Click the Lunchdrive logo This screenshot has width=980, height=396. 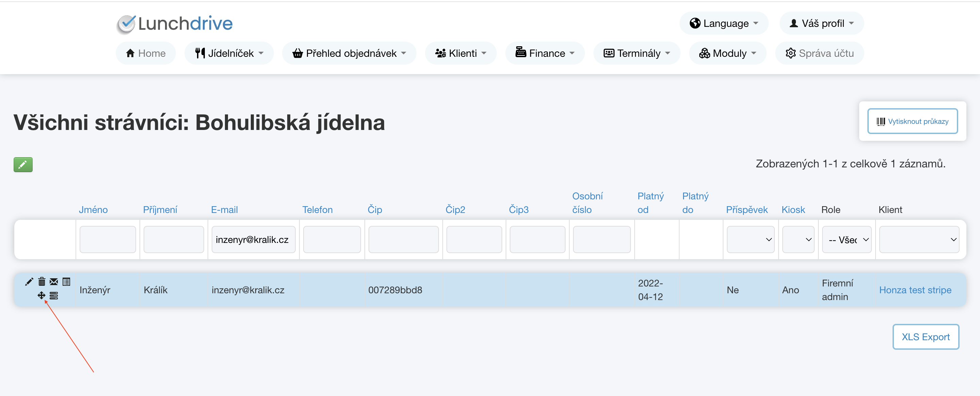pos(175,23)
